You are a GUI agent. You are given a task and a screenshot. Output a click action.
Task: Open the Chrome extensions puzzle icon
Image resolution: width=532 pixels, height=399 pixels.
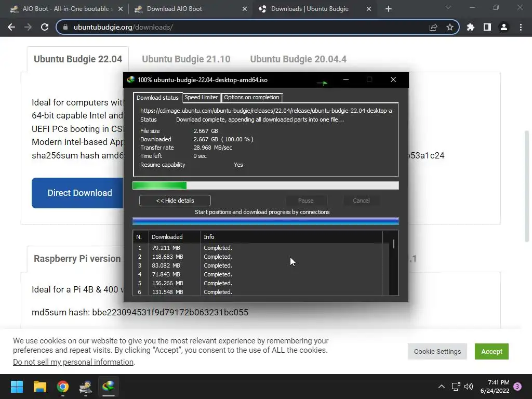pos(470,27)
